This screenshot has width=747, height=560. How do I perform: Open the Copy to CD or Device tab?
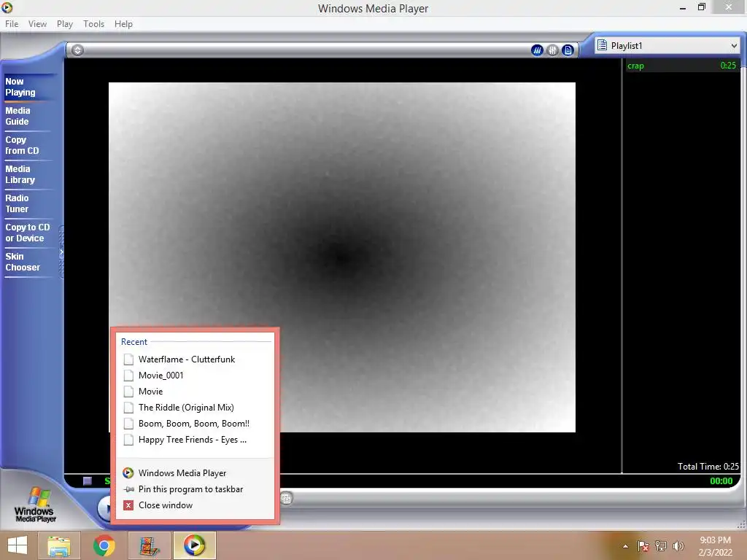pyautogui.click(x=28, y=233)
